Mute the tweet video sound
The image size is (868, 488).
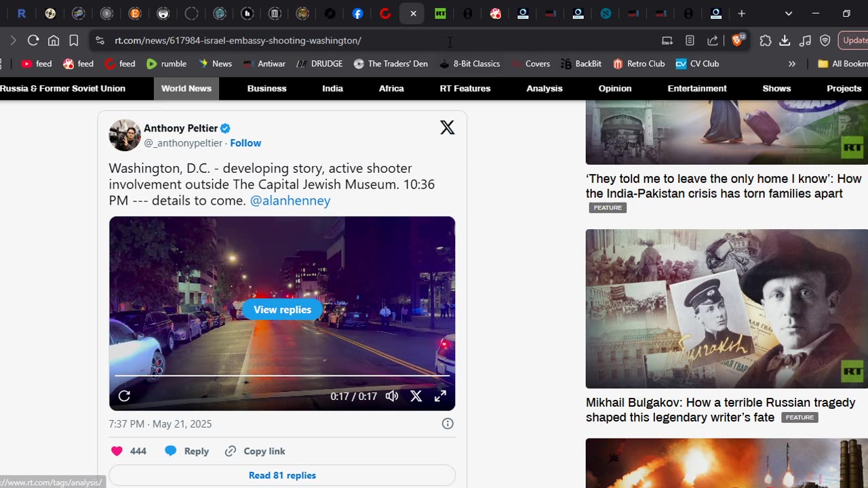pos(392,396)
